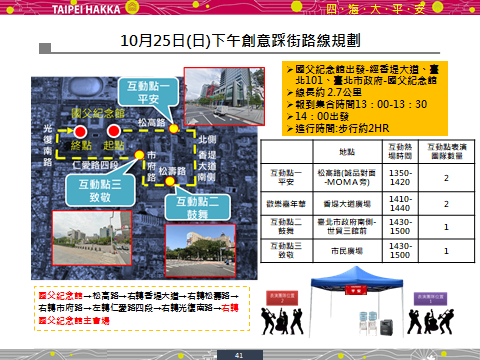Click the 互動熱場時間 table column header
This screenshot has width=480, height=360.
pyautogui.click(x=400, y=152)
